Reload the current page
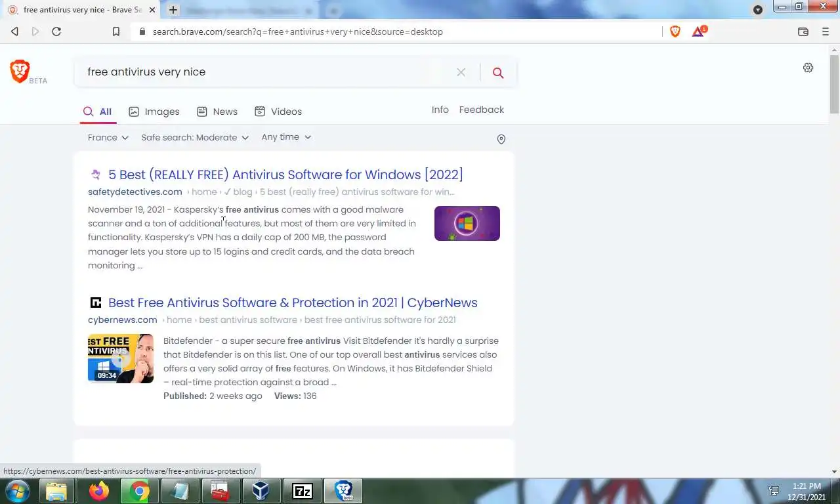Viewport: 840px width, 504px height. click(x=56, y=31)
